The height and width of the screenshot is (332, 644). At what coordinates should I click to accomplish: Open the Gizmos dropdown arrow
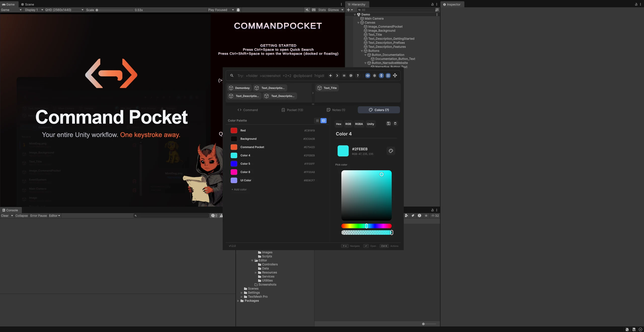342,10
